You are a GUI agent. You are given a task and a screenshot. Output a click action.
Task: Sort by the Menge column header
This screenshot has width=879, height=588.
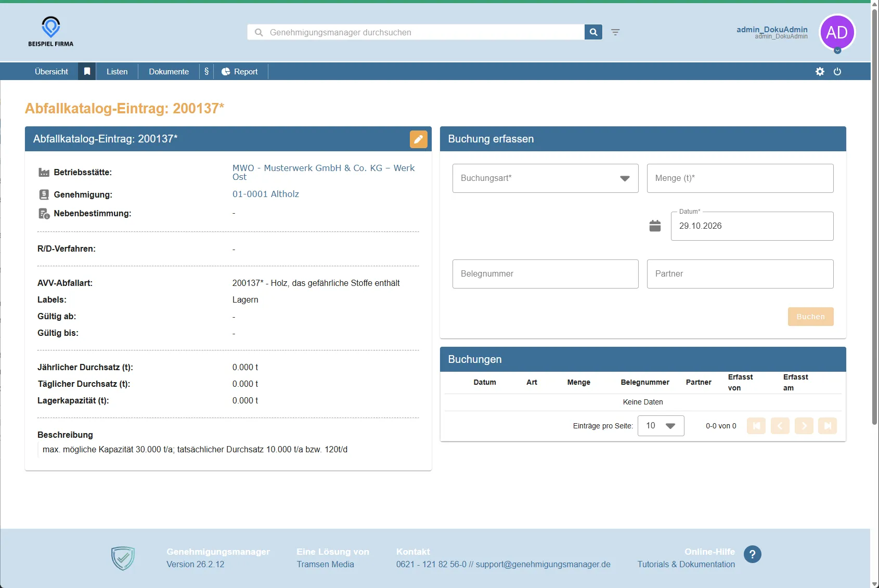579,382
